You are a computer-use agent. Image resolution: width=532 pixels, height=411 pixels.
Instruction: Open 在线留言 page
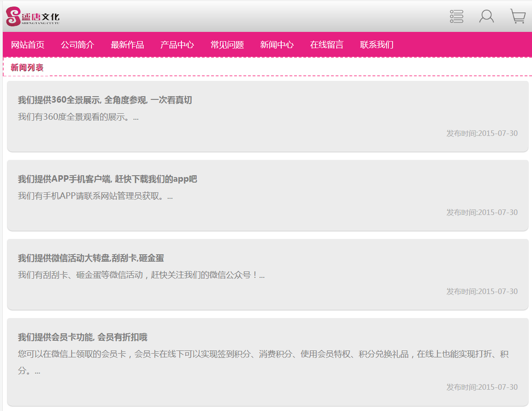[x=327, y=45]
